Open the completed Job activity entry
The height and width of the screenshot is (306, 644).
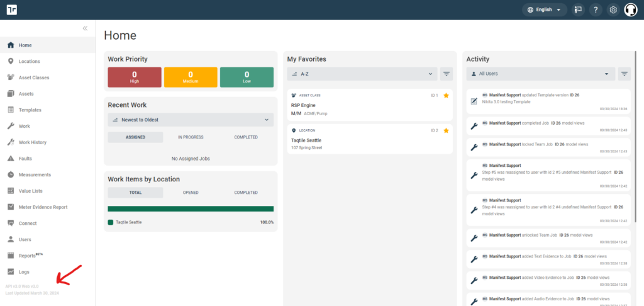point(548,126)
